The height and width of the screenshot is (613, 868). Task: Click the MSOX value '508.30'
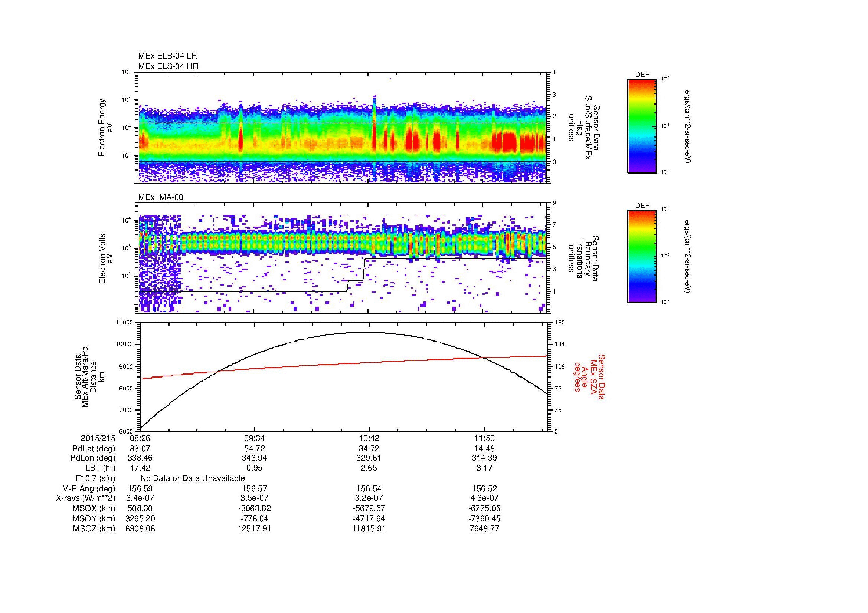[x=140, y=508]
